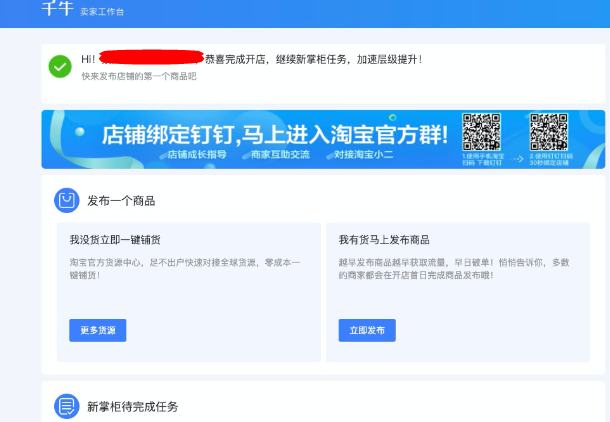The width and height of the screenshot is (610, 422).
Task: Click the 更多货源 button
Action: (98, 330)
